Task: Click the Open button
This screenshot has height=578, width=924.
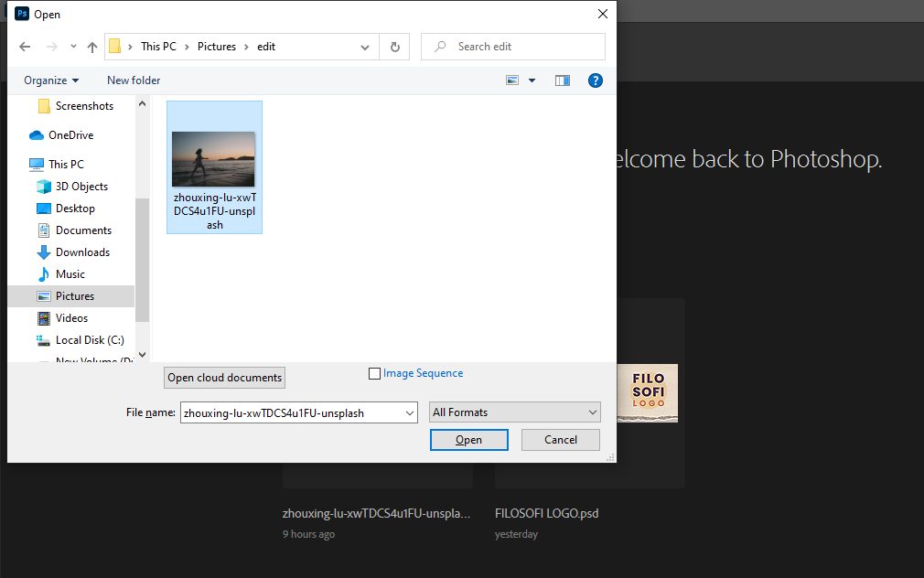Action: [468, 440]
